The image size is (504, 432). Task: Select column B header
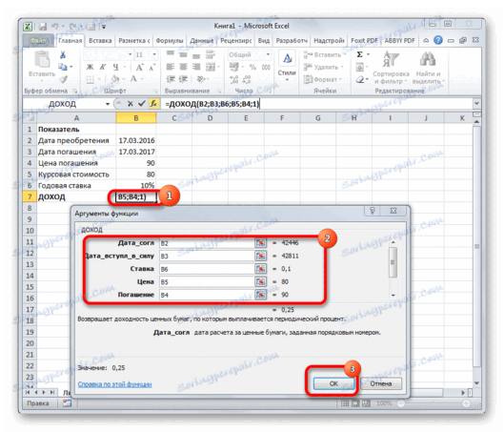(136, 118)
